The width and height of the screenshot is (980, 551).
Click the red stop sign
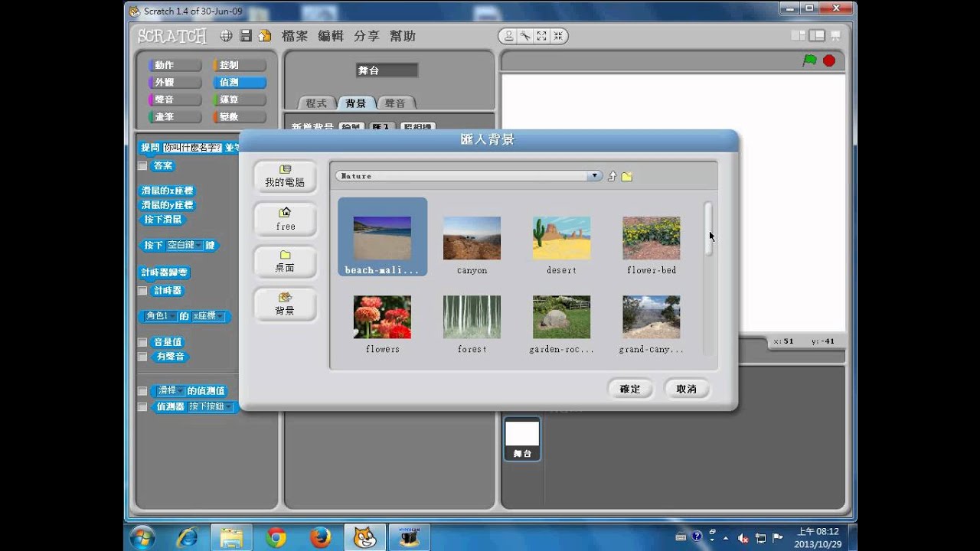coord(829,60)
